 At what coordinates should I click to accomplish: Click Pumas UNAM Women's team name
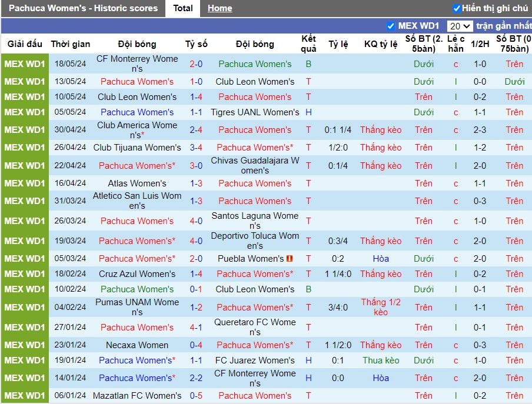pos(137,307)
